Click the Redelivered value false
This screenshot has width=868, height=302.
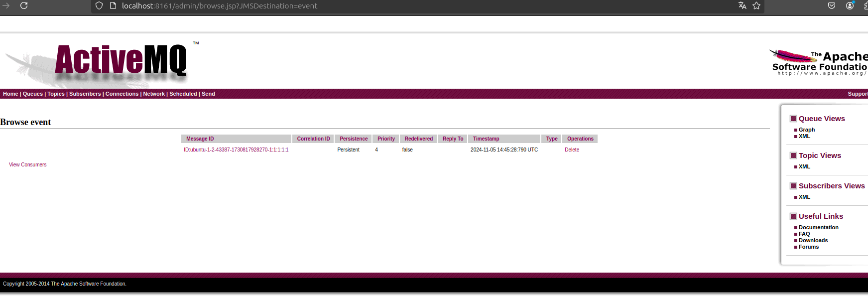click(x=407, y=150)
